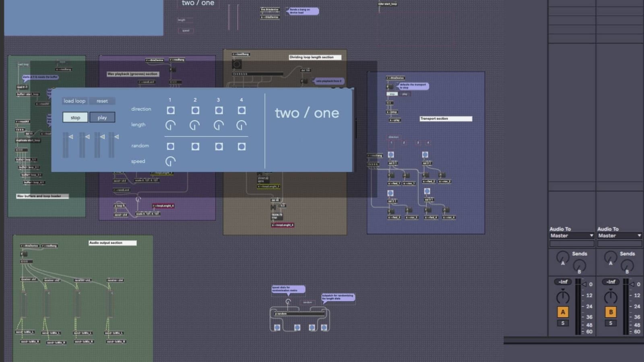Viewport: 644px width, 362px height.
Task: Solo track B with its S button
Action: coord(611,323)
